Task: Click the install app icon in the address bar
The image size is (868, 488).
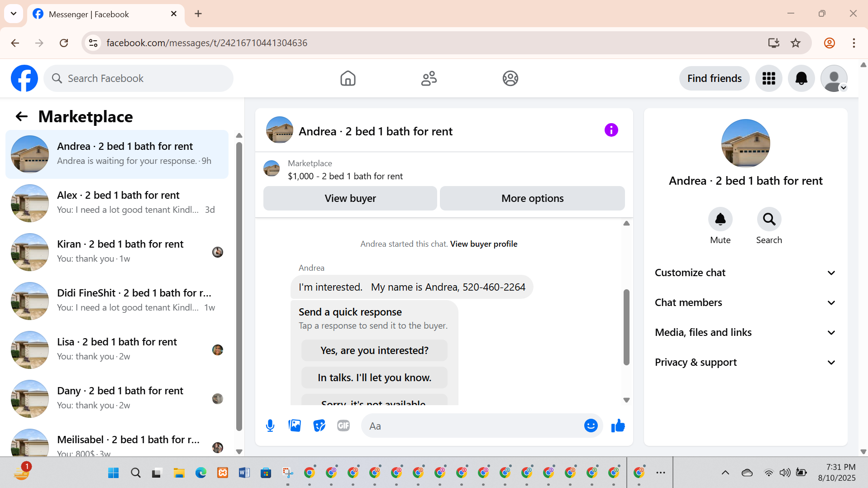Action: tap(773, 43)
